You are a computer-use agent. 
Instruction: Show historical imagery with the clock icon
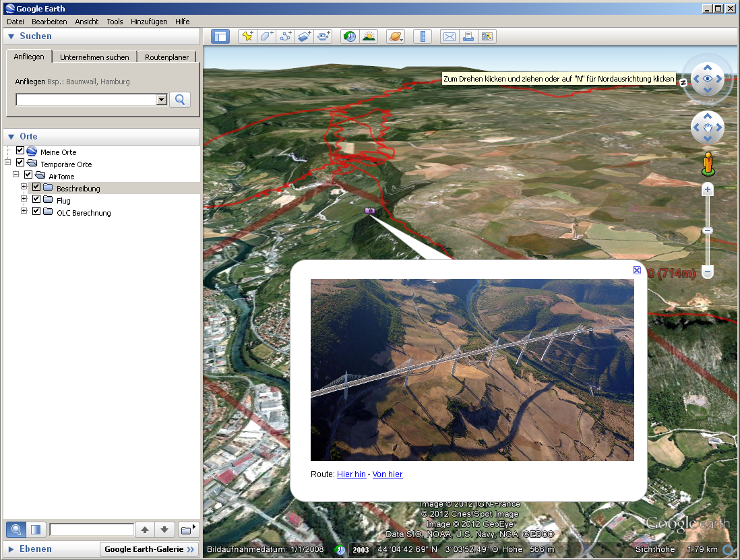click(350, 36)
